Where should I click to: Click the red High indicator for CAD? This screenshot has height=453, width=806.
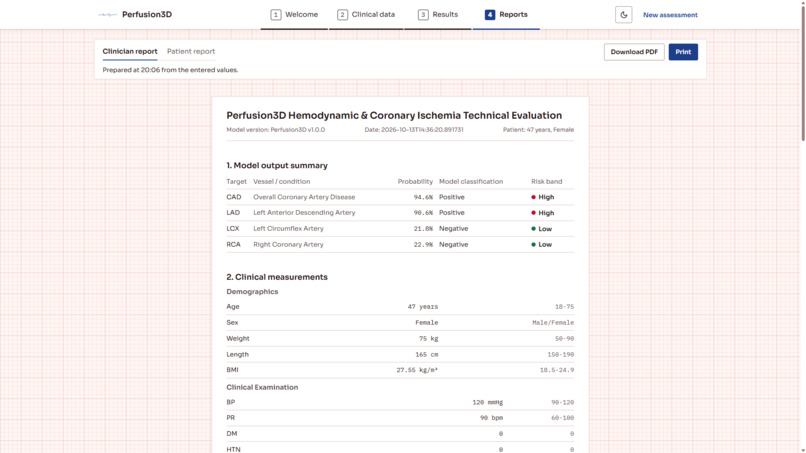point(534,197)
